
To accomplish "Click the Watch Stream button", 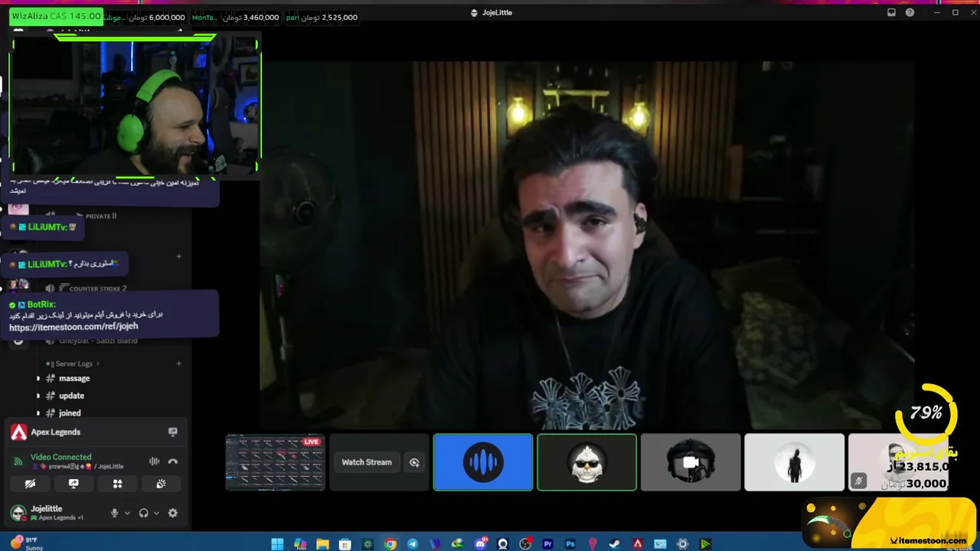I will pos(367,462).
